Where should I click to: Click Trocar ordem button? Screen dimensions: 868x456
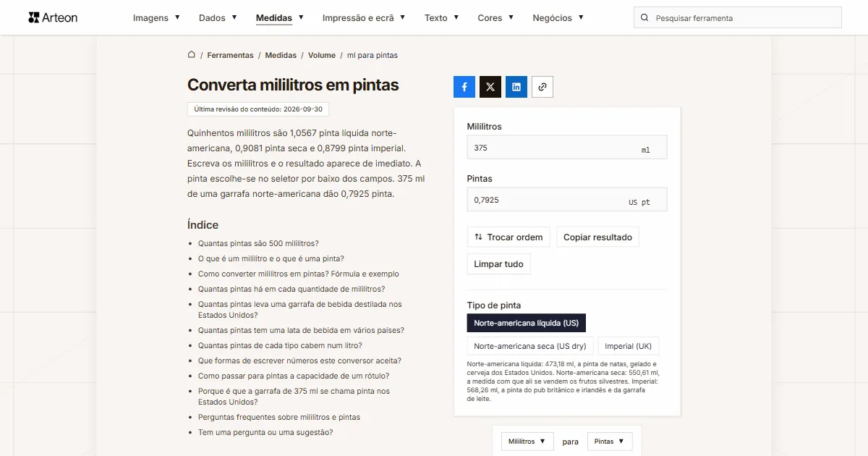click(x=509, y=237)
